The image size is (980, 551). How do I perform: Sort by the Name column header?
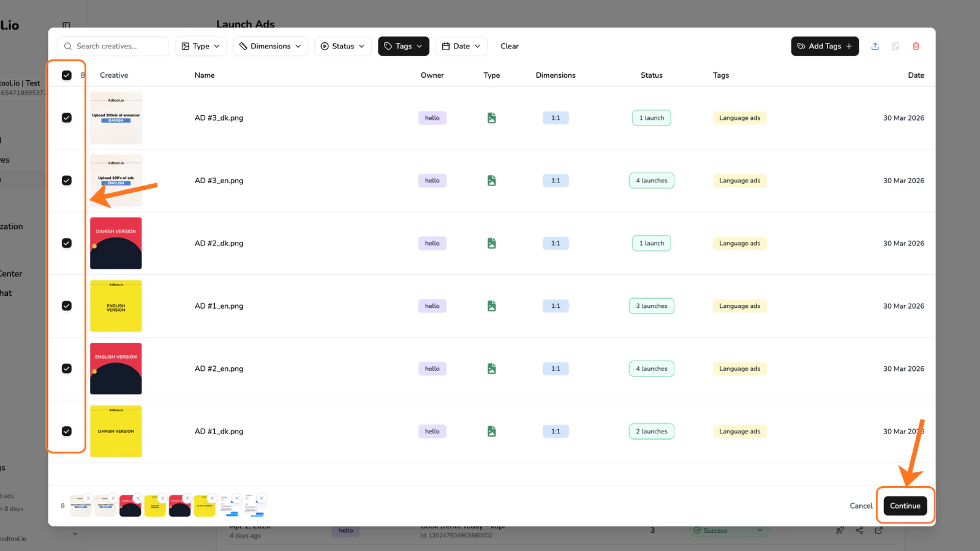coord(205,75)
